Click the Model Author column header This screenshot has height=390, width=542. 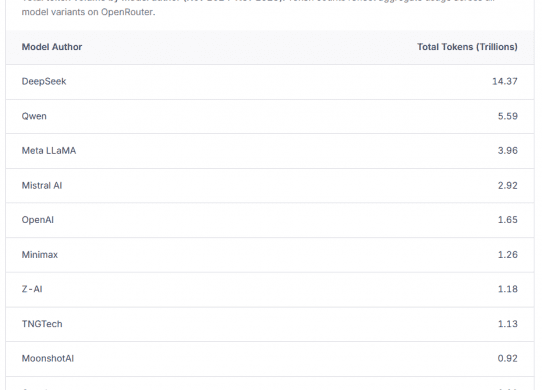(52, 47)
